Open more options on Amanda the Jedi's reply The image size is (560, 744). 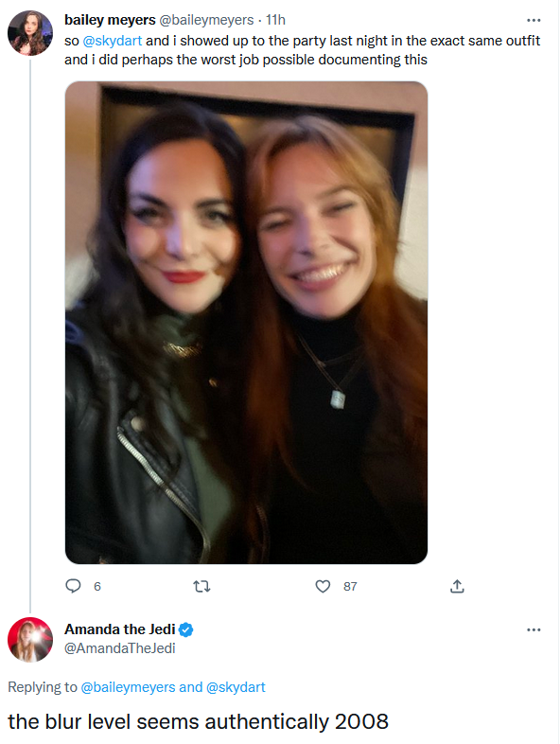(534, 629)
